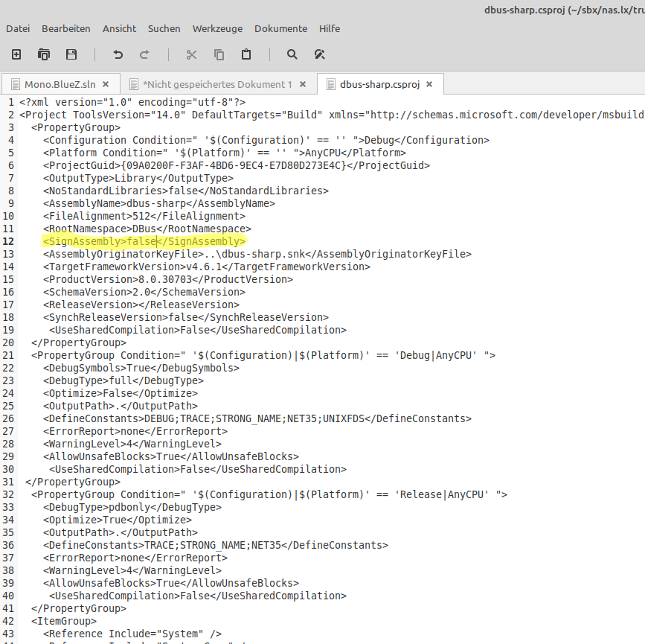Open the Bearbeiten menu

[65, 29]
